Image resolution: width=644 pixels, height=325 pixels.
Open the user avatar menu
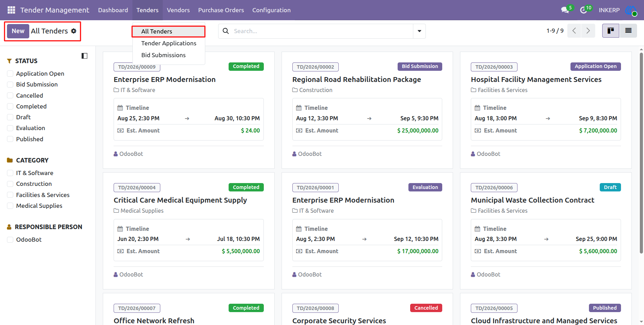point(631,10)
